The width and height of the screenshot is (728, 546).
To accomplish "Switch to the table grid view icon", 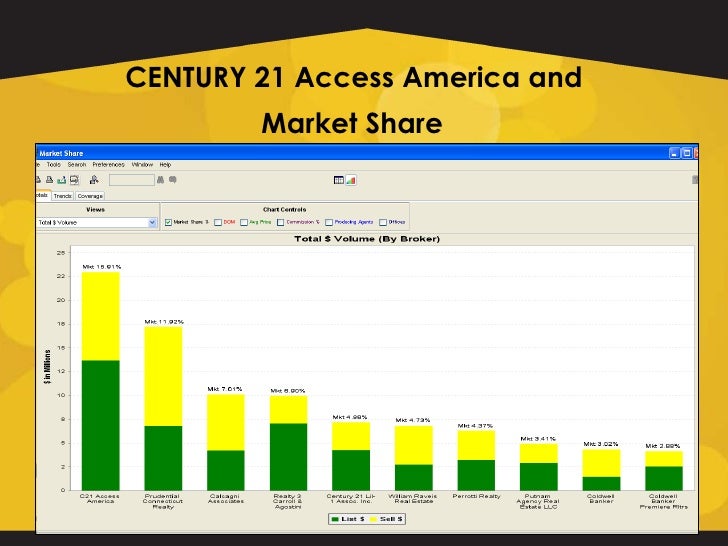I will 339,180.
